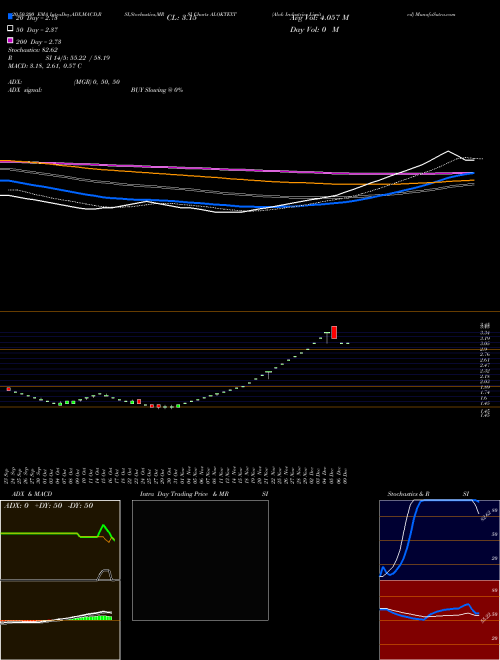Click the red RSI indicator panel
This screenshot has width=500, height=660.
tap(439, 620)
